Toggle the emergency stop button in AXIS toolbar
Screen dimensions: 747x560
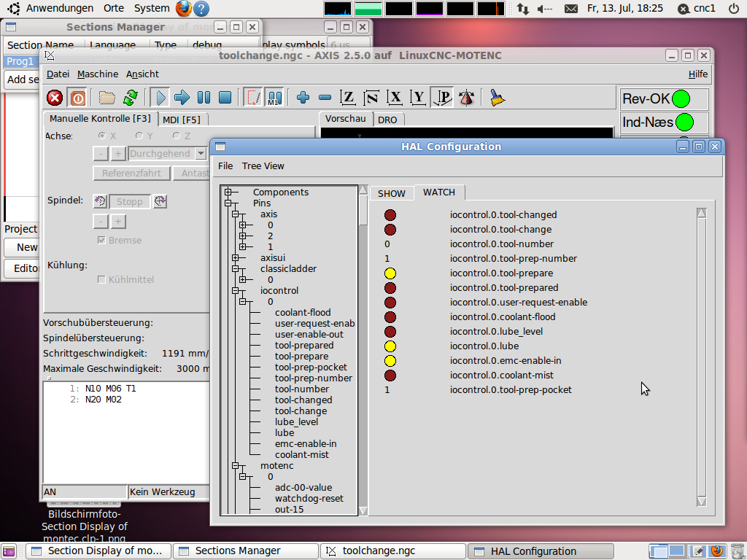[x=55, y=98]
